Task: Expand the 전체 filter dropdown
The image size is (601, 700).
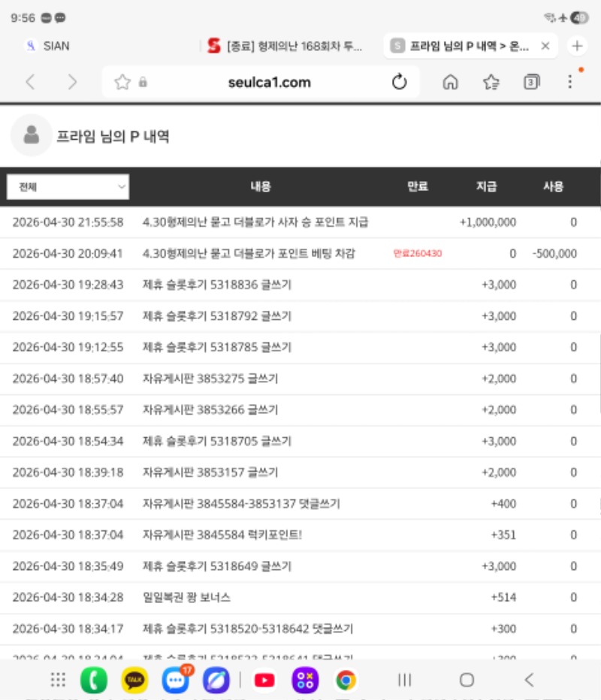Action: click(68, 187)
